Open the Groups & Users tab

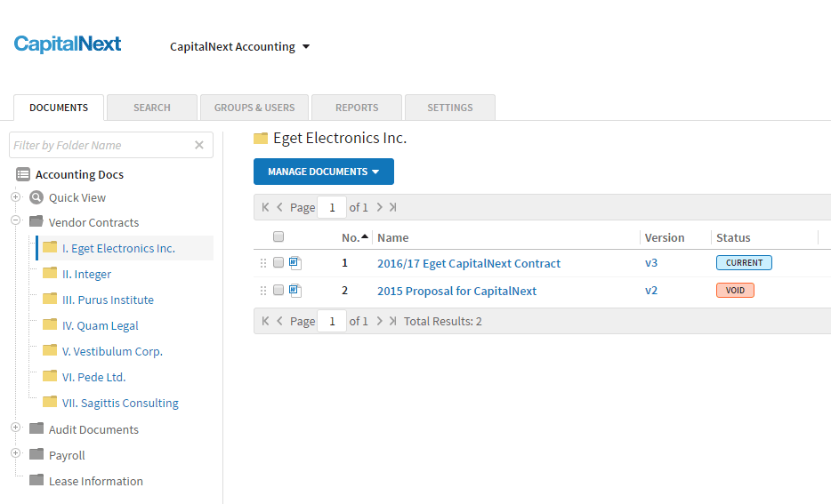coord(254,108)
